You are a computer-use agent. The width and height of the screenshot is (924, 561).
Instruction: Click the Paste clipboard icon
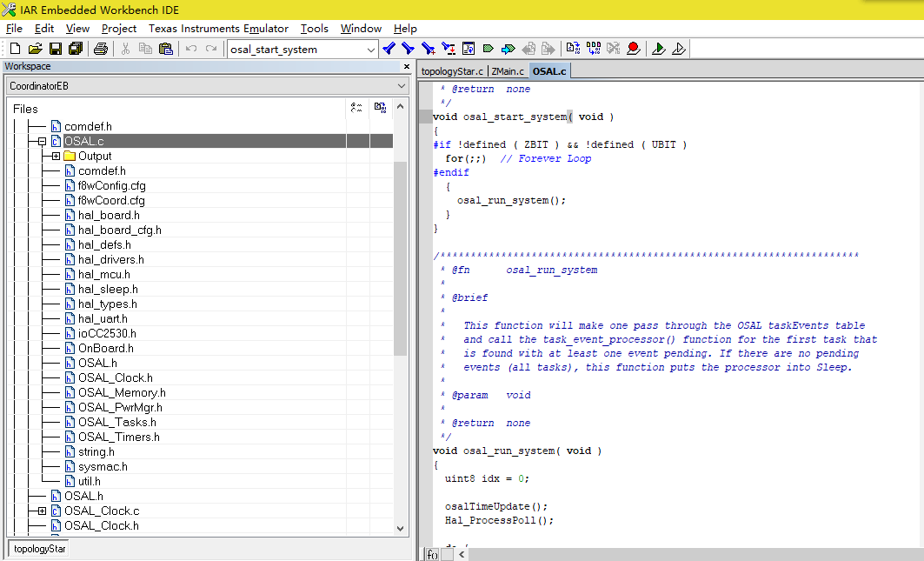click(165, 49)
